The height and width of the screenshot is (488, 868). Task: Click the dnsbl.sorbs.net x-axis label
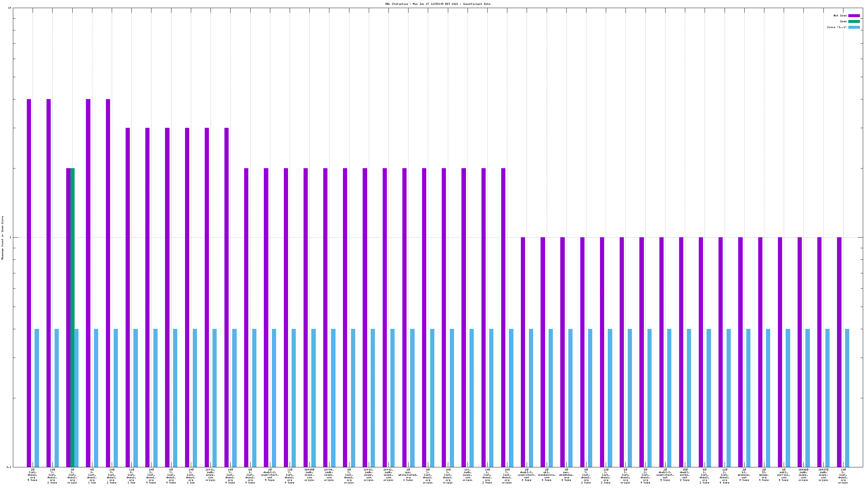click(685, 475)
